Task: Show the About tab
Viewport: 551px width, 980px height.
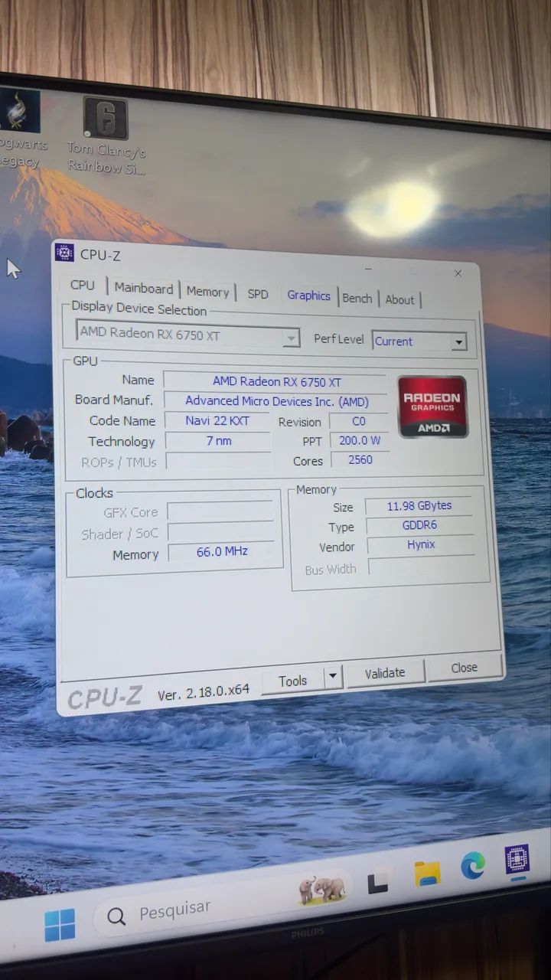Action: pyautogui.click(x=399, y=300)
